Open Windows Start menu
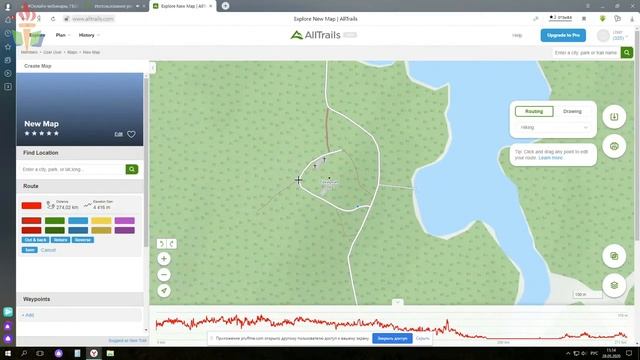640x360 pixels. tap(8, 353)
